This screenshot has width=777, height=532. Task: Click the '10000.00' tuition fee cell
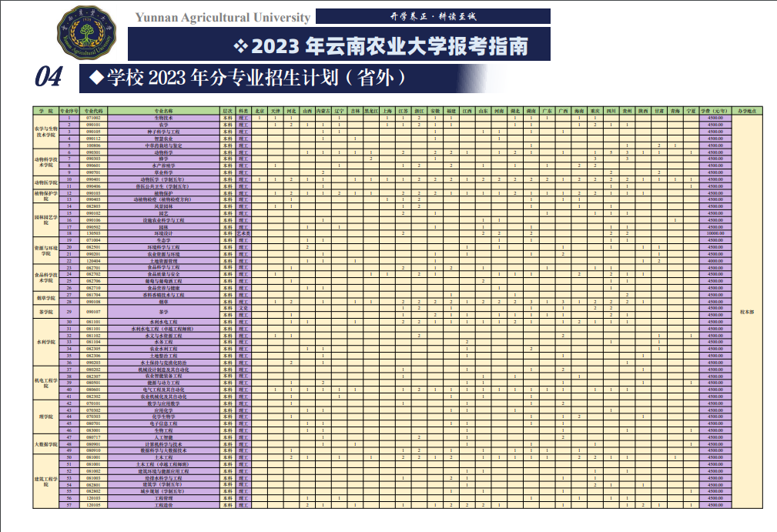pyautogui.click(x=715, y=233)
